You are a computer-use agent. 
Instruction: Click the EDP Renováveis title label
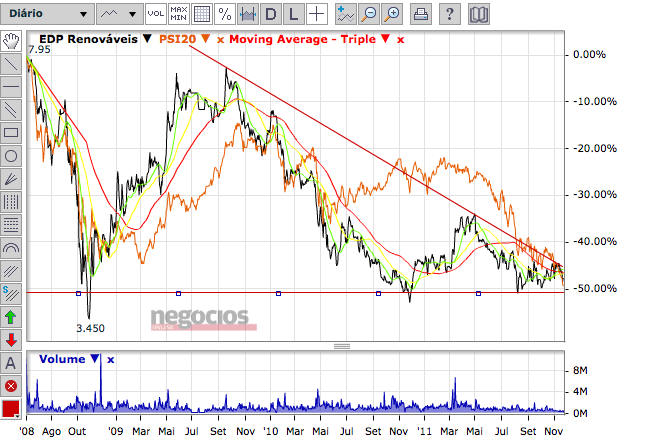coord(88,39)
